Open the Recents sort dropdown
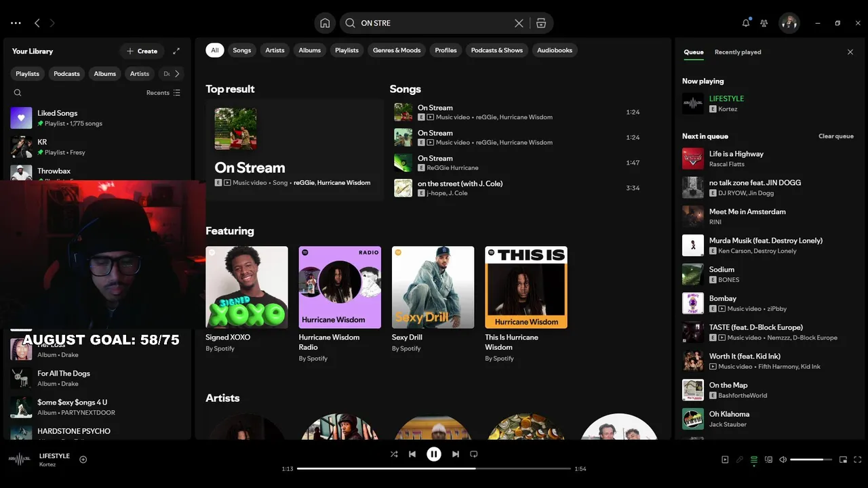The width and height of the screenshot is (868, 488). click(163, 93)
